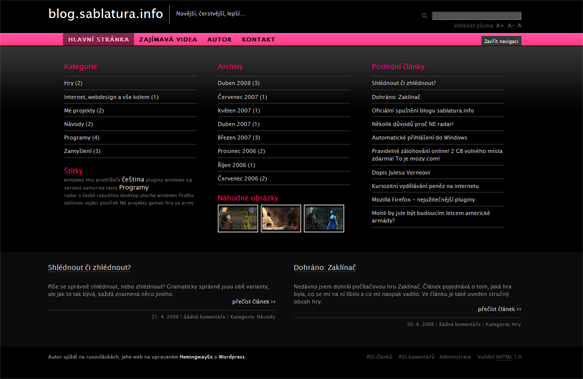
Task: Open Mozilla Firefox nejužitečnější pluginy article
Action: click(x=423, y=200)
